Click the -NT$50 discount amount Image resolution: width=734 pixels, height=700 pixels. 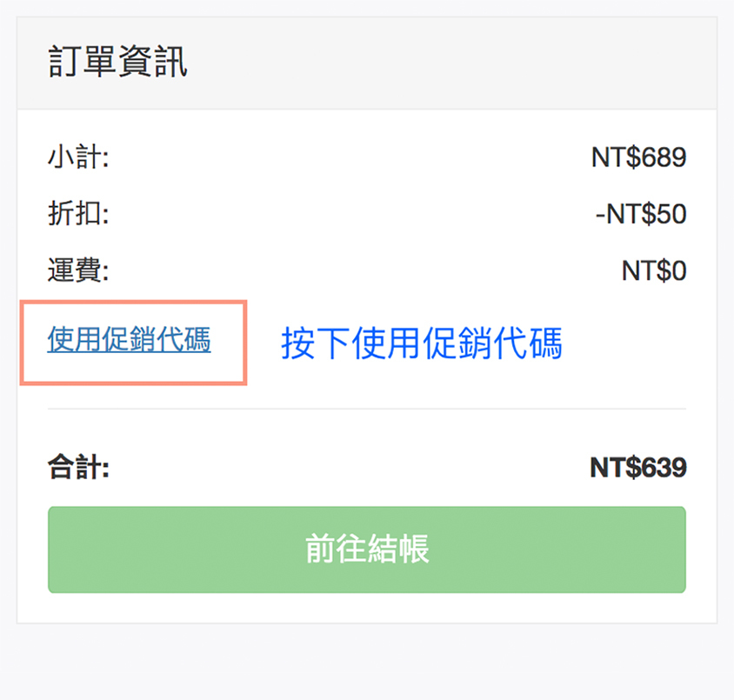tap(641, 214)
